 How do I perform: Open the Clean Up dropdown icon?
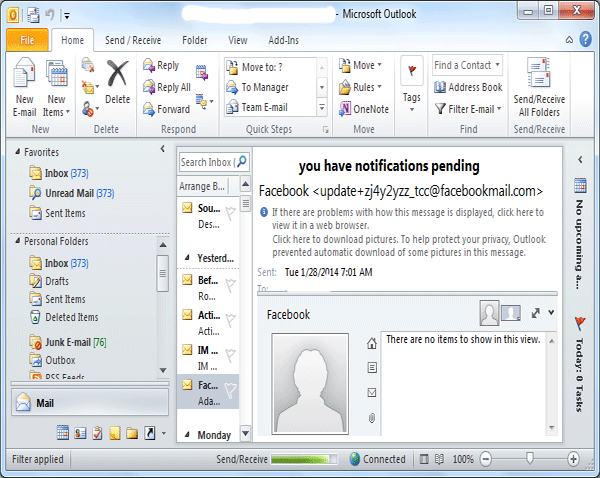[x=90, y=87]
